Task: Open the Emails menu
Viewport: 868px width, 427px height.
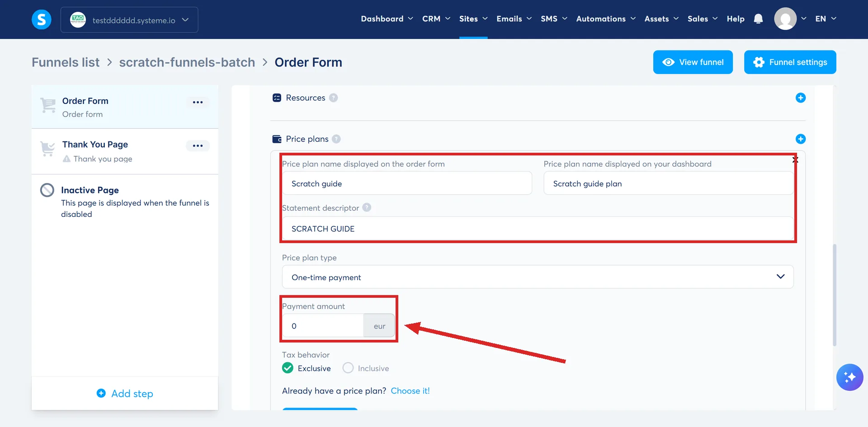Action: click(514, 19)
